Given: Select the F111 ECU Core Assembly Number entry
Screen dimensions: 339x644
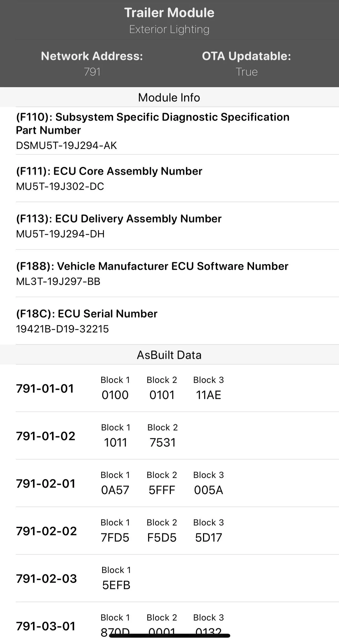Looking at the screenshot, I should pyautogui.click(x=109, y=178).
